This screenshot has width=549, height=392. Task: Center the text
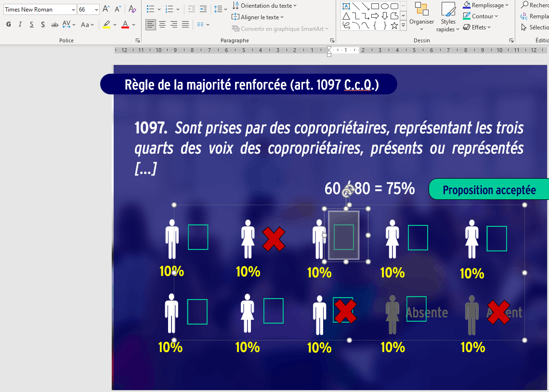[x=162, y=25]
